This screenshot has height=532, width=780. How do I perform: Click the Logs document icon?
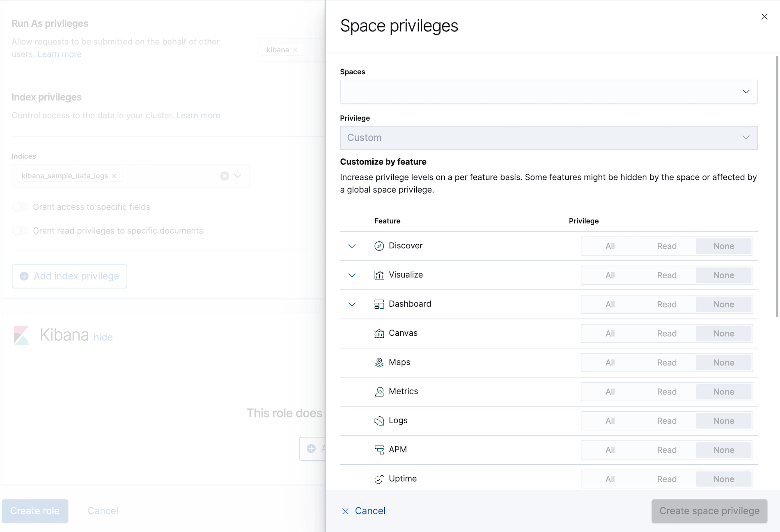[379, 420]
